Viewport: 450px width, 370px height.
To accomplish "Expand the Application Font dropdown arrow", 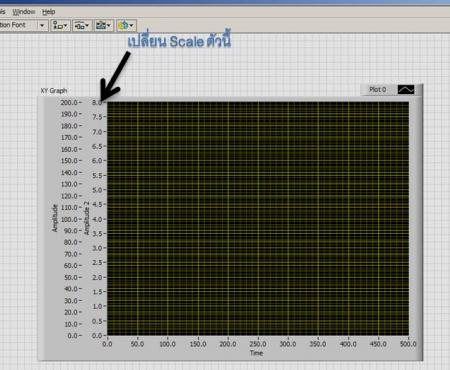I will (42, 25).
